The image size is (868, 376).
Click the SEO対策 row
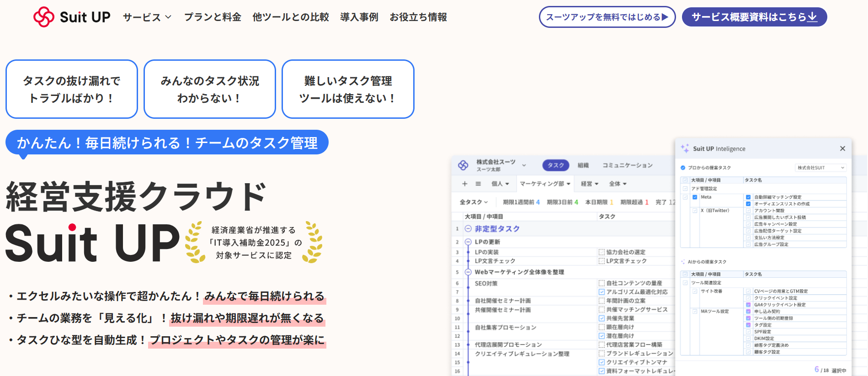point(486,283)
